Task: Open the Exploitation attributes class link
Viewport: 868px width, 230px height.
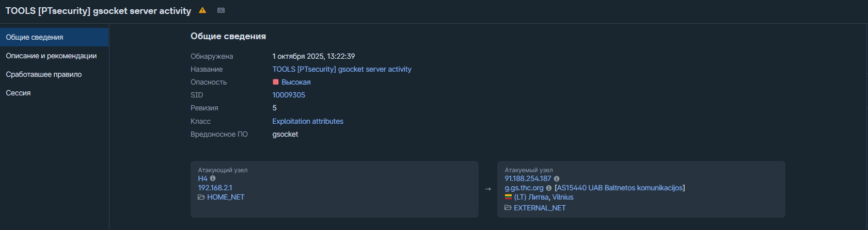Action: click(x=308, y=121)
